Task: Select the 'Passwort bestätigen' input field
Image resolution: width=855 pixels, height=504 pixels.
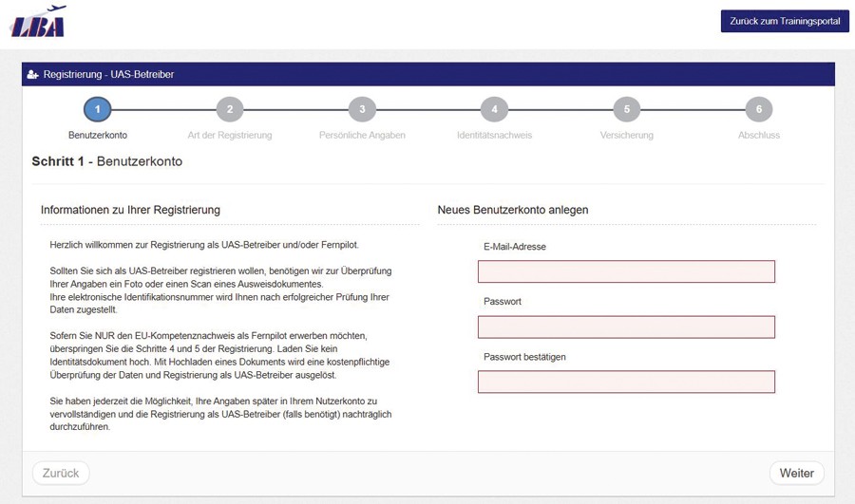Action: pyautogui.click(x=626, y=382)
